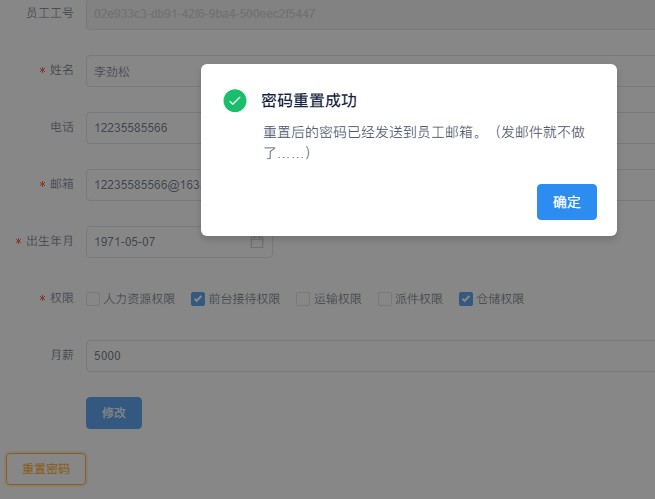The height and width of the screenshot is (499, 655).
Task: Click the 权限 field label
Action: pos(62,298)
